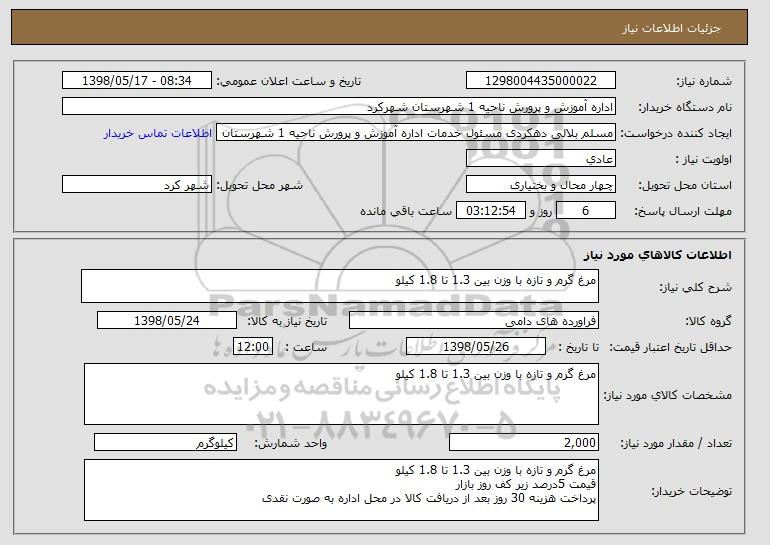Select the توضیحات خریدار label
The width and height of the screenshot is (770, 545).
[691, 491]
